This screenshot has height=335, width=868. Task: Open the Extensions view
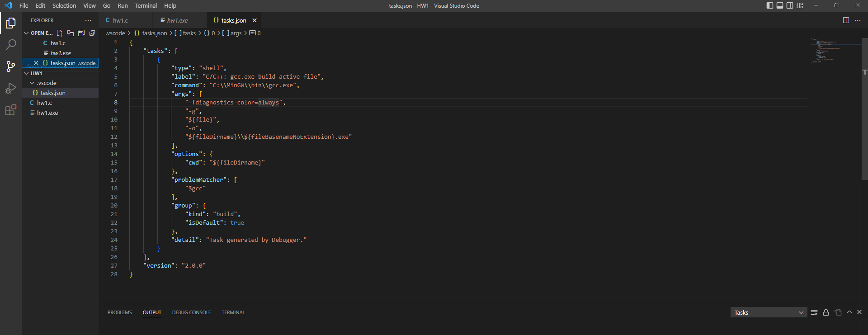11,110
